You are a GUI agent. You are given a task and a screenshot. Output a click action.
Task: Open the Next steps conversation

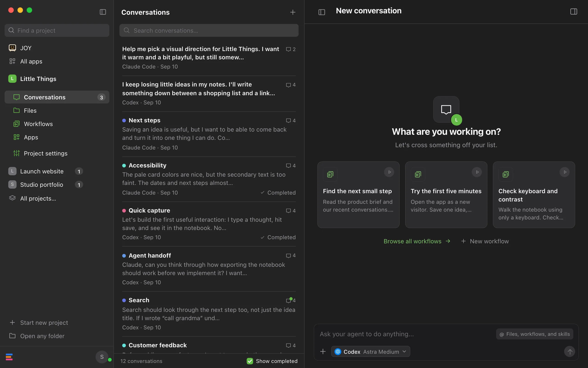coord(209,134)
